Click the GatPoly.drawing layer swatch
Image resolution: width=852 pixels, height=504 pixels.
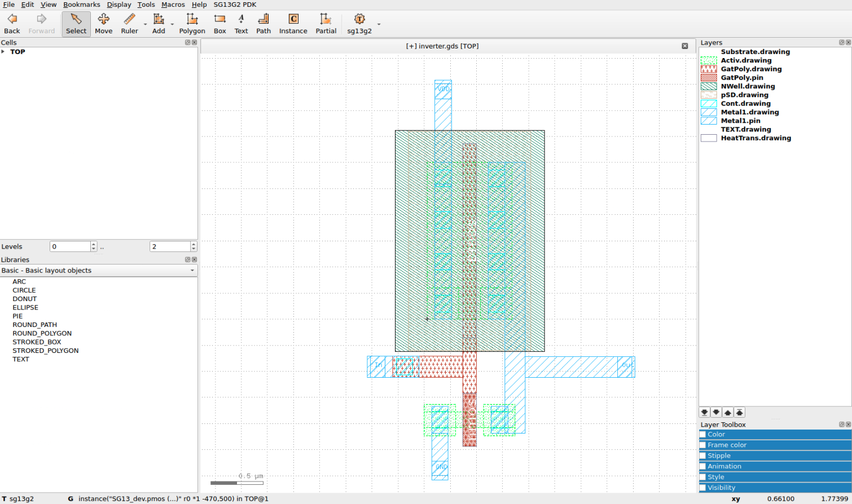pos(709,69)
